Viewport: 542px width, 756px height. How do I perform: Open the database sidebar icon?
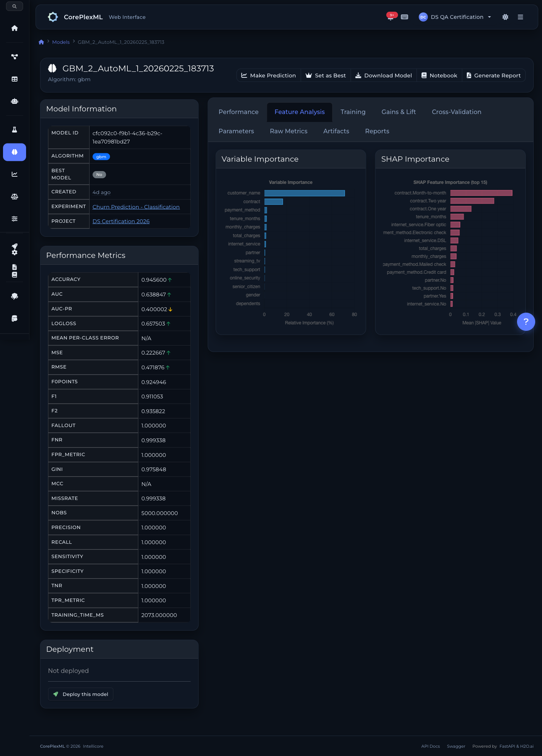click(14, 319)
